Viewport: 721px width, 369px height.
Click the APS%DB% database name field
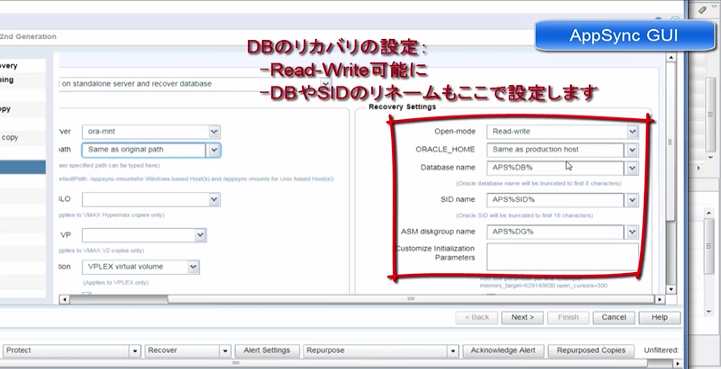click(x=555, y=168)
